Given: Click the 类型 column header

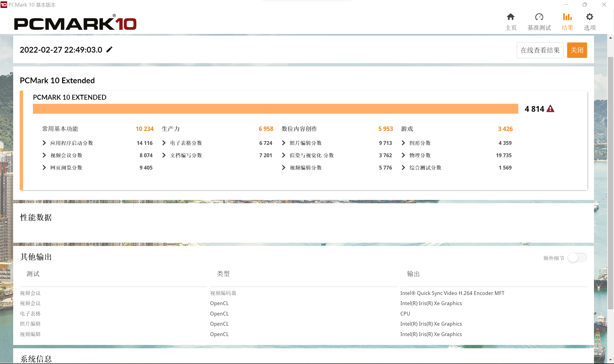Looking at the screenshot, I should [x=223, y=274].
